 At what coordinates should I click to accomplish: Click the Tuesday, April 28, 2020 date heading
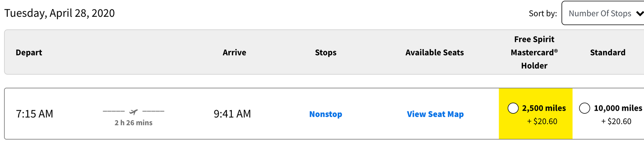[59, 13]
